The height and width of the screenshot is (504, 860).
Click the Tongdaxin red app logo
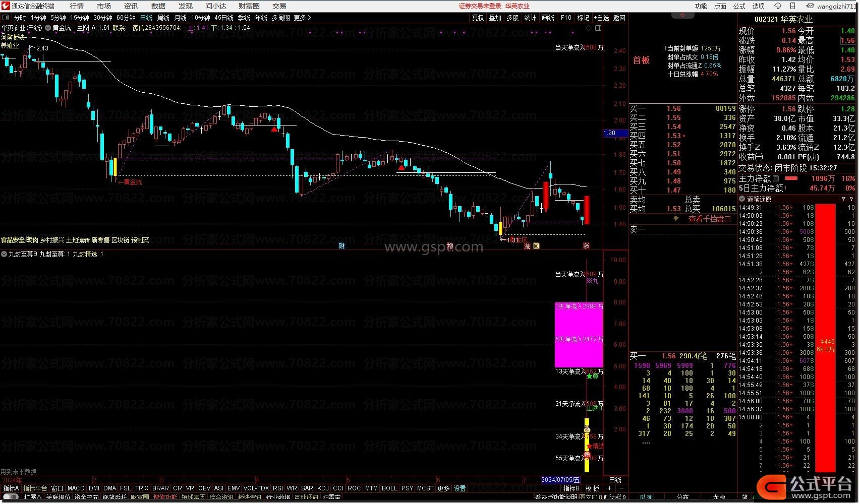click(6, 6)
